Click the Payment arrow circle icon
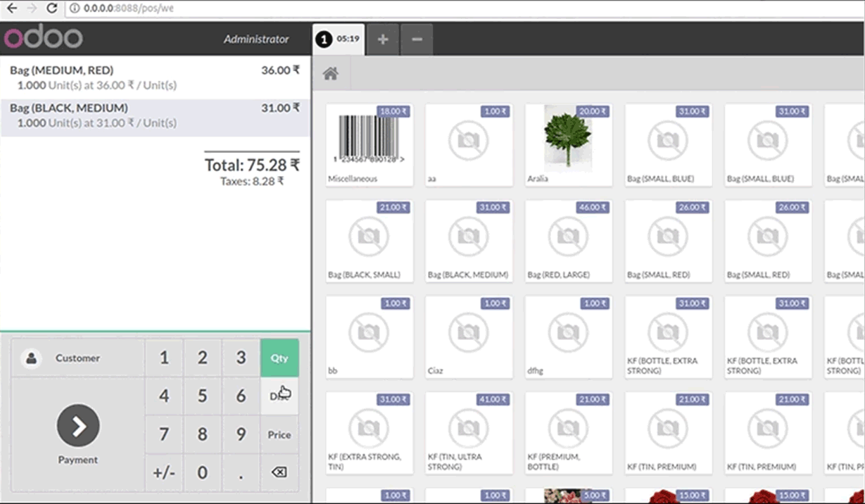The height and width of the screenshot is (504, 865). point(78,426)
